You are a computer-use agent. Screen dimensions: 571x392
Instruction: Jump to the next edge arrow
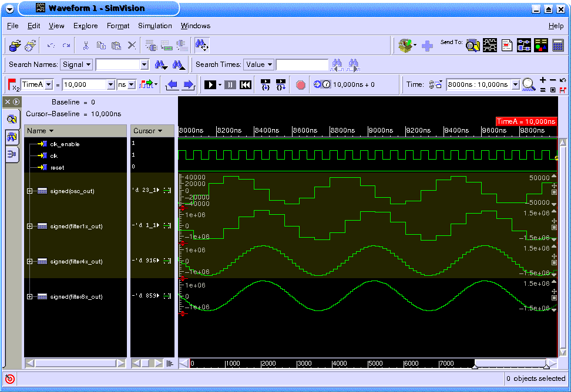189,85
